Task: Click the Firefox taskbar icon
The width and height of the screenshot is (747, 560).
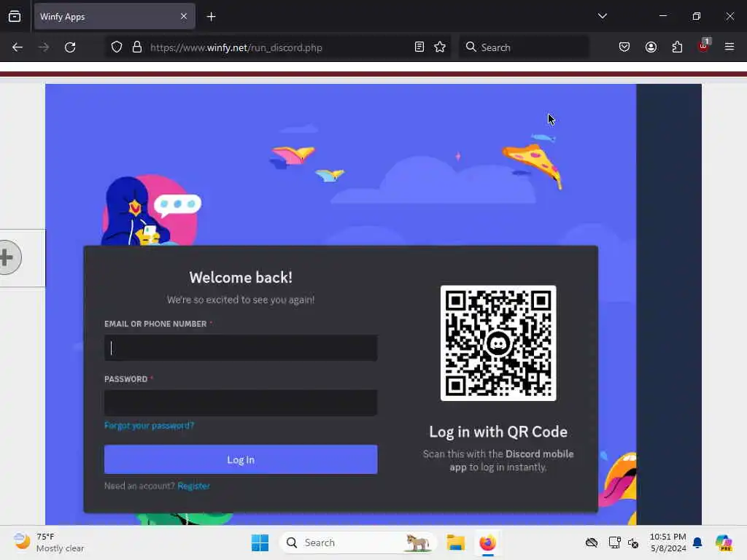Action: tap(487, 542)
